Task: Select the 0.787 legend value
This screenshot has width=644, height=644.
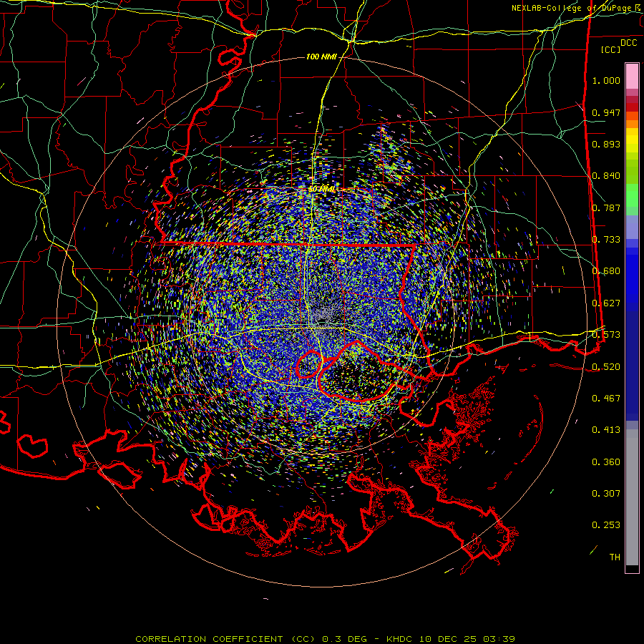Action: [x=606, y=208]
